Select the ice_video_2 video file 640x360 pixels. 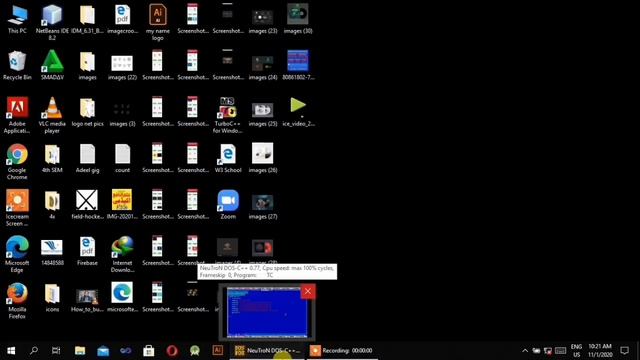pyautogui.click(x=298, y=112)
